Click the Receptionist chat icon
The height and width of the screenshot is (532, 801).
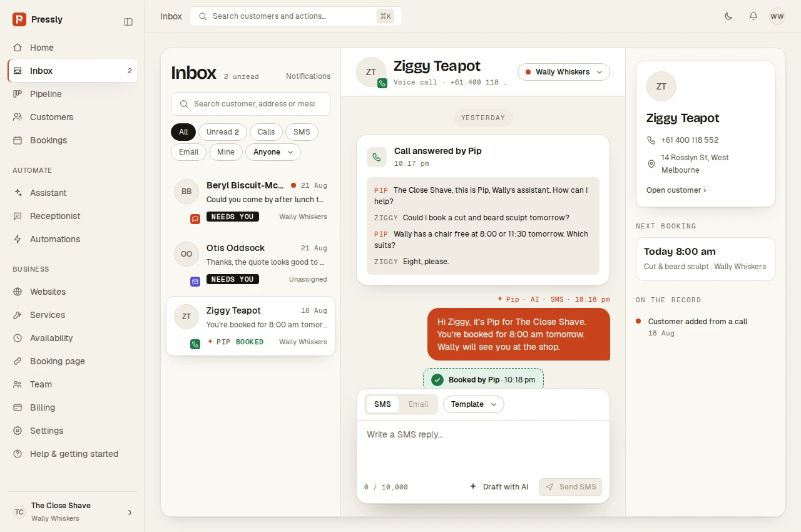coord(18,216)
